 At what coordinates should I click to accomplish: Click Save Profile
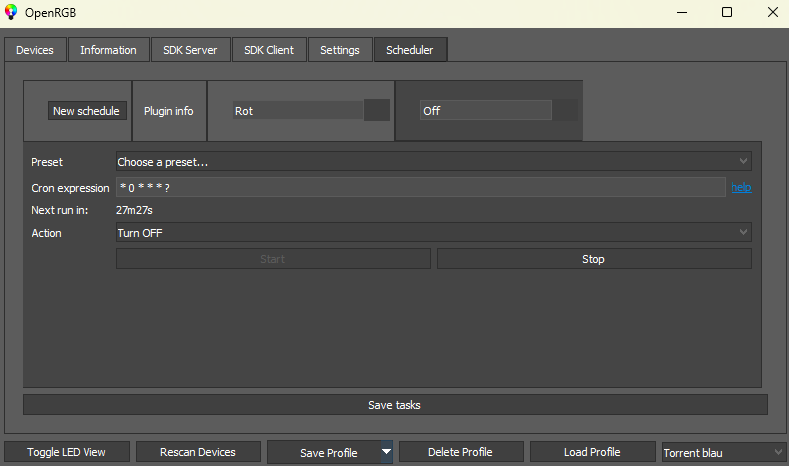(325, 452)
